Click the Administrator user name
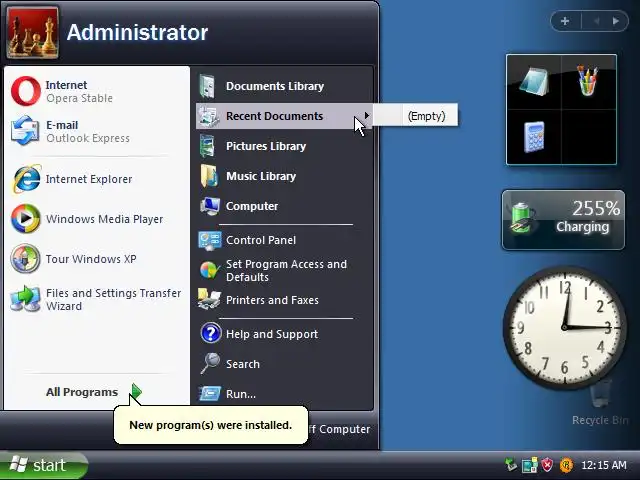The width and height of the screenshot is (640, 480). tap(137, 32)
